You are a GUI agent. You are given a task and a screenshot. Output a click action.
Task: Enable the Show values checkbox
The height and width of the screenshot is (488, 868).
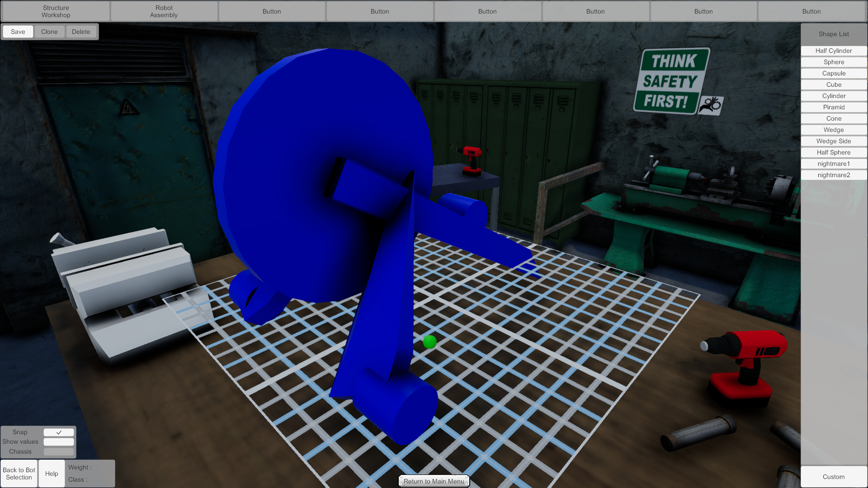(59, 442)
